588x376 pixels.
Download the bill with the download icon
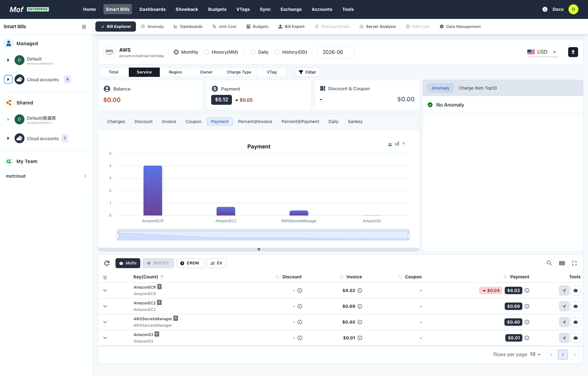click(x=573, y=52)
